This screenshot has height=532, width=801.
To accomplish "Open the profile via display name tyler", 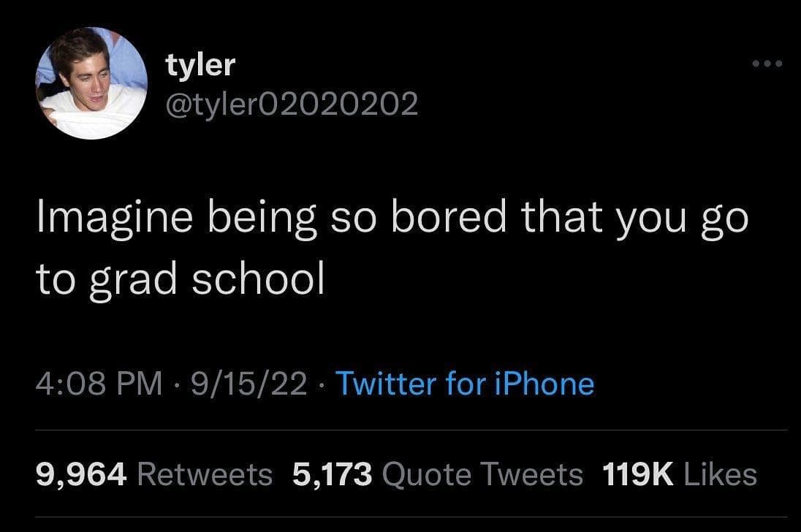I will tap(200, 65).
